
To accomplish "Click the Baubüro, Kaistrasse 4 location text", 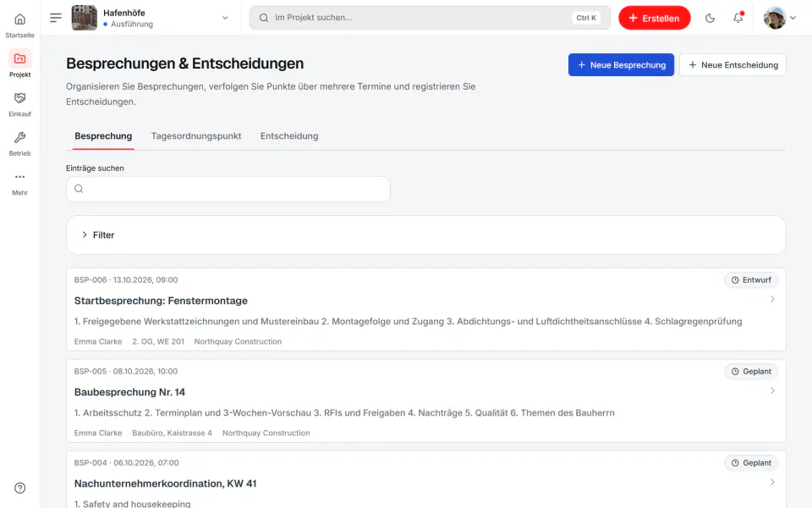I will click(x=172, y=433).
